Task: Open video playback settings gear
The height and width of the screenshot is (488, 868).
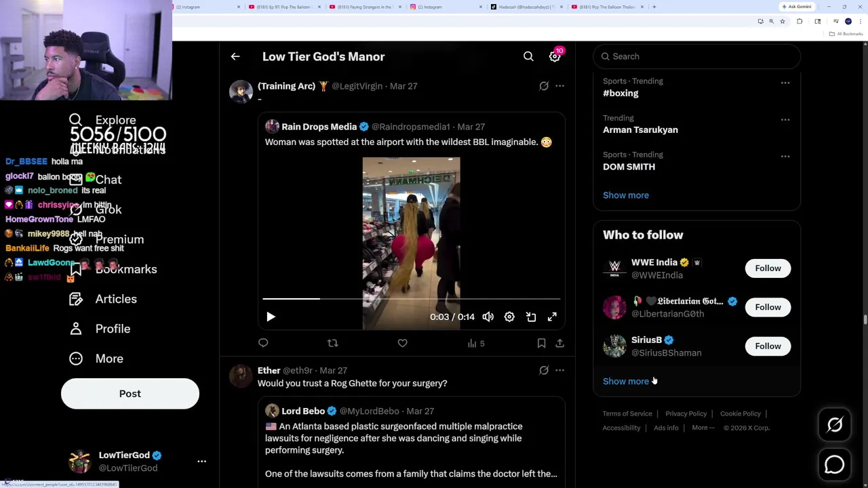Action: click(x=509, y=317)
